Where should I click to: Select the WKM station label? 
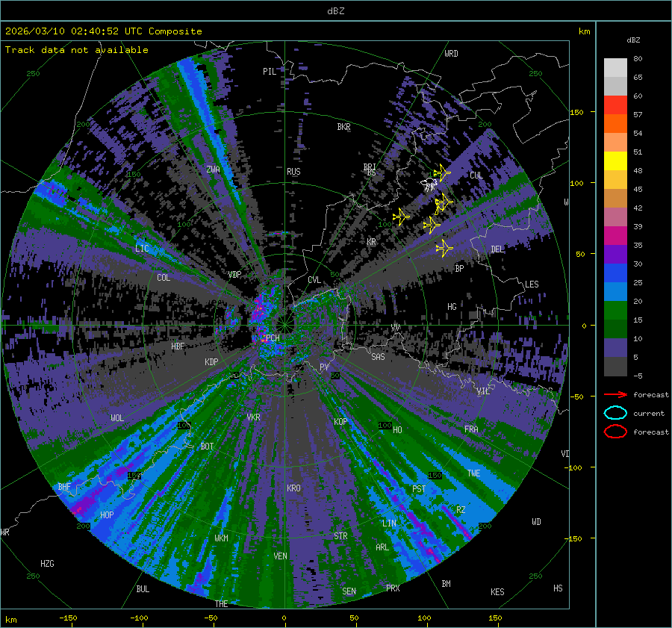coord(221,538)
